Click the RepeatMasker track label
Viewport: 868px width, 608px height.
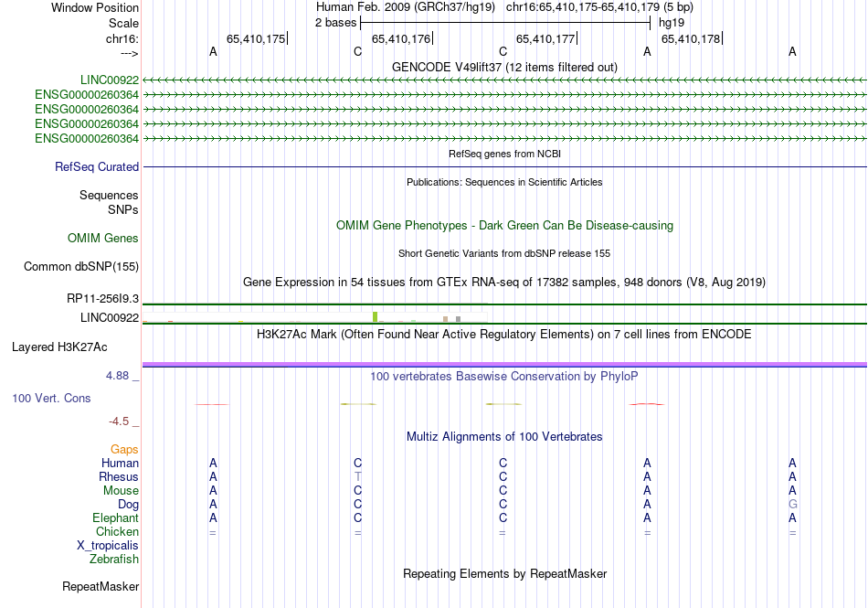tap(101, 586)
